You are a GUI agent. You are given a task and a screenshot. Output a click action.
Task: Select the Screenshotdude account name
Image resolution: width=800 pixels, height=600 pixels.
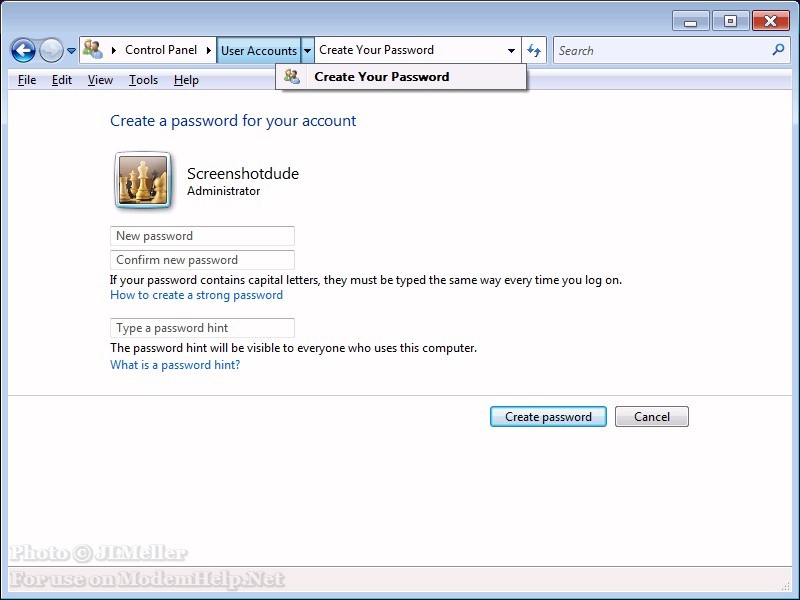tap(243, 173)
